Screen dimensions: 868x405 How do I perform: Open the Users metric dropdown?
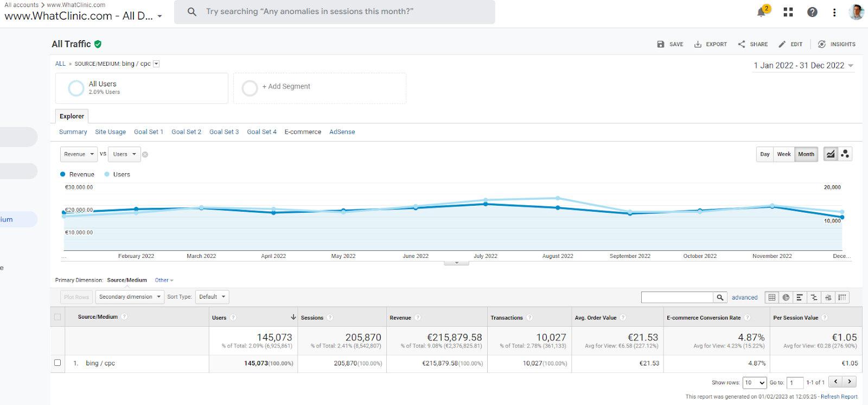(124, 154)
